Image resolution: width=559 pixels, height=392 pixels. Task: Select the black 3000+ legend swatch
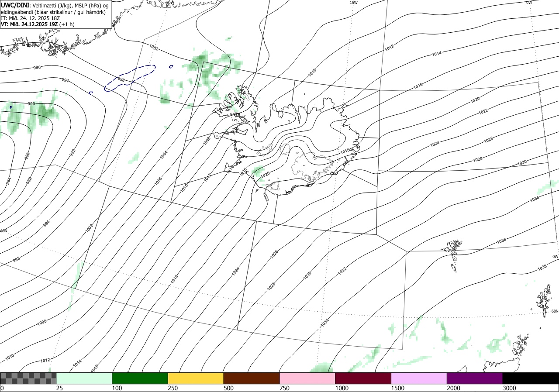click(x=531, y=378)
